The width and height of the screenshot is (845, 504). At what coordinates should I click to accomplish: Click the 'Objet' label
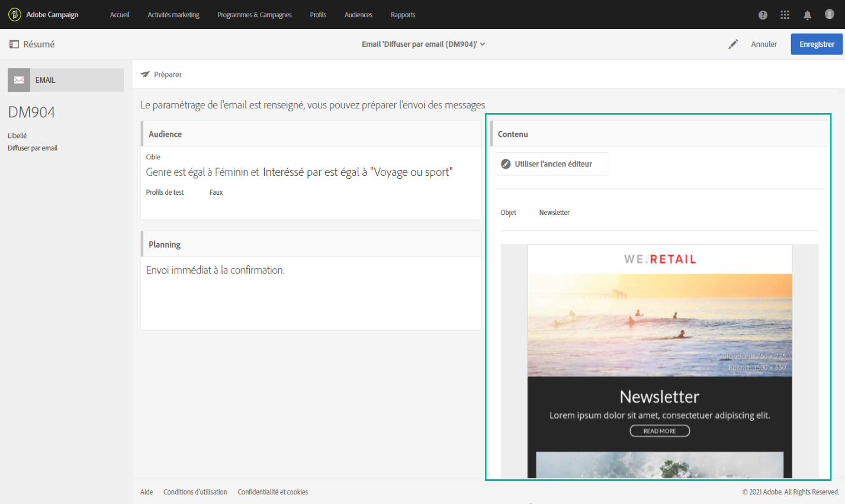[508, 213]
